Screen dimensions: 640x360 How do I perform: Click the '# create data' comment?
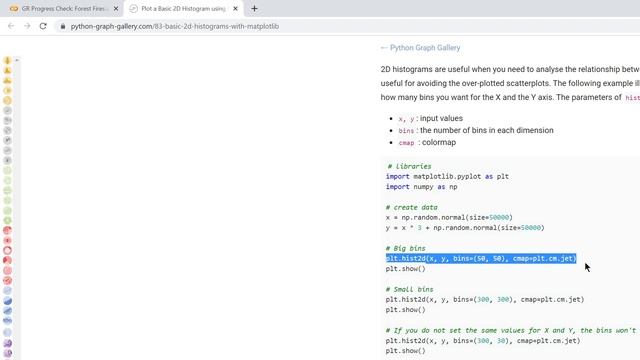tap(412, 207)
